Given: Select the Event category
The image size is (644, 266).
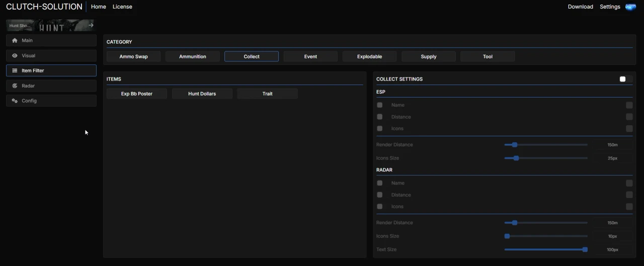Looking at the screenshot, I should [x=310, y=56].
